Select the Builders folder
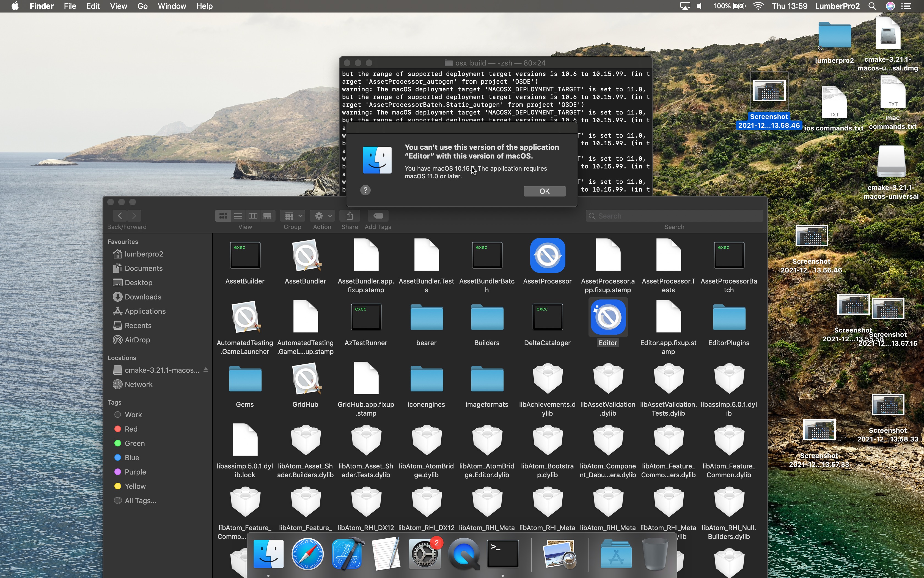 487,317
